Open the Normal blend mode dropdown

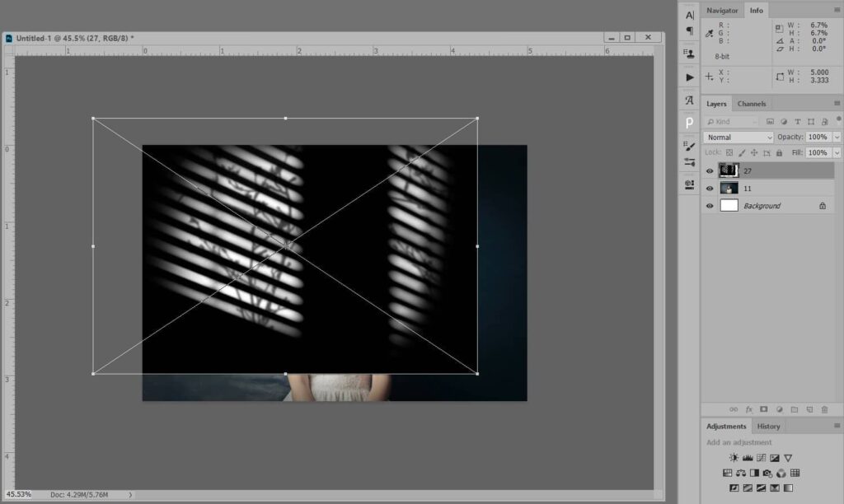click(x=738, y=138)
